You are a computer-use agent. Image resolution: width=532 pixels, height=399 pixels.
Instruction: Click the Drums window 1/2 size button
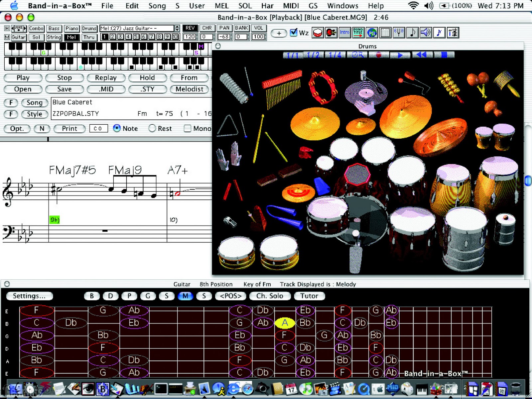(314, 55)
